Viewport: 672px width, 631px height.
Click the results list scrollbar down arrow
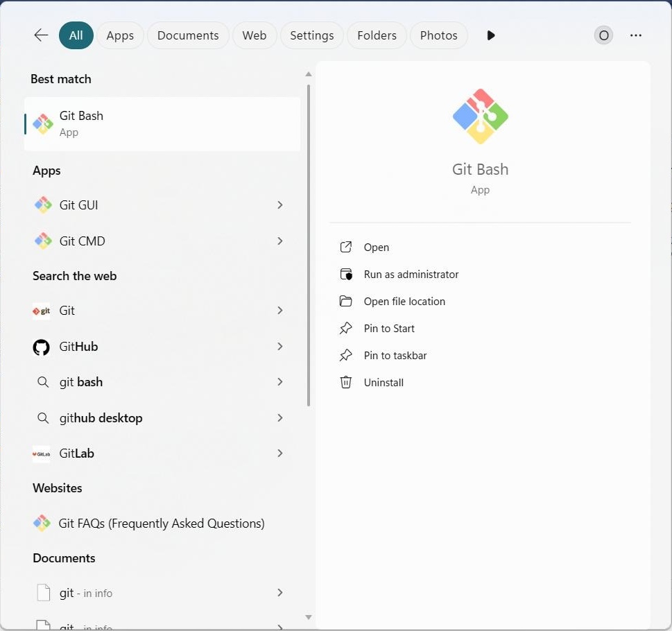[309, 617]
